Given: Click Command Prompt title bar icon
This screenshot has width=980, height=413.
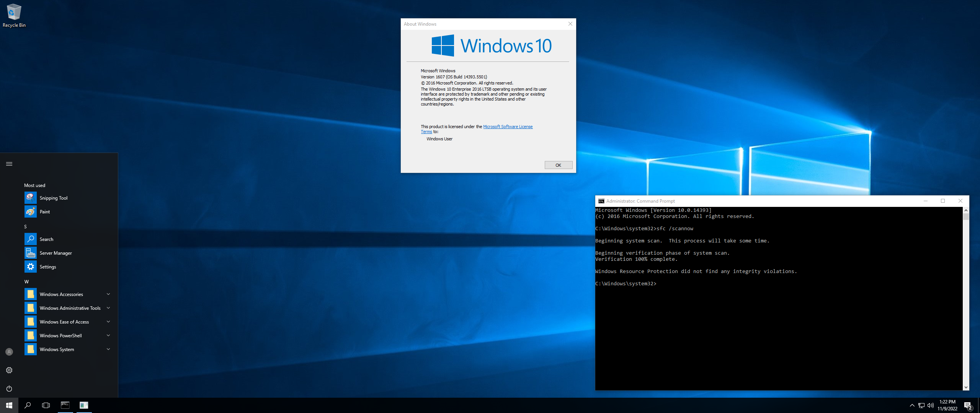Looking at the screenshot, I should pyautogui.click(x=601, y=201).
